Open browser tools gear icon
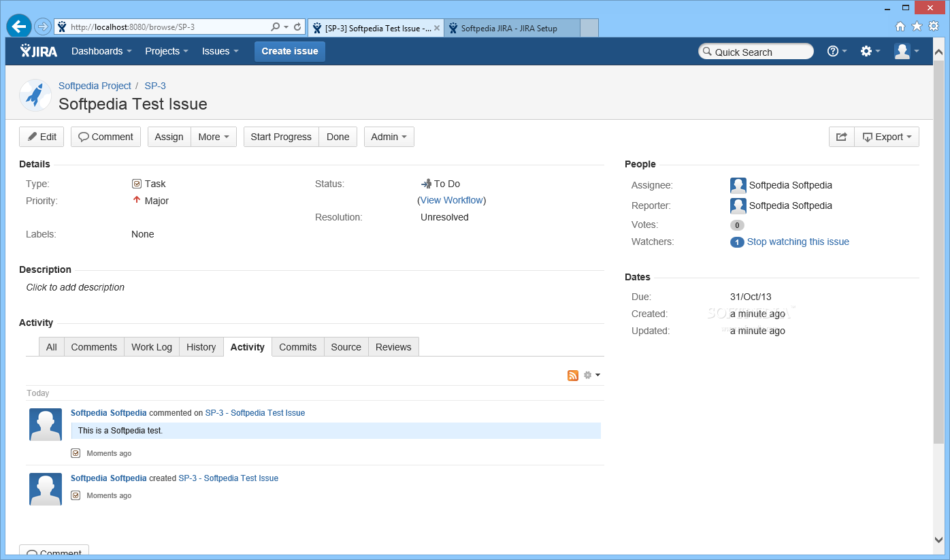950x560 pixels. point(934,27)
